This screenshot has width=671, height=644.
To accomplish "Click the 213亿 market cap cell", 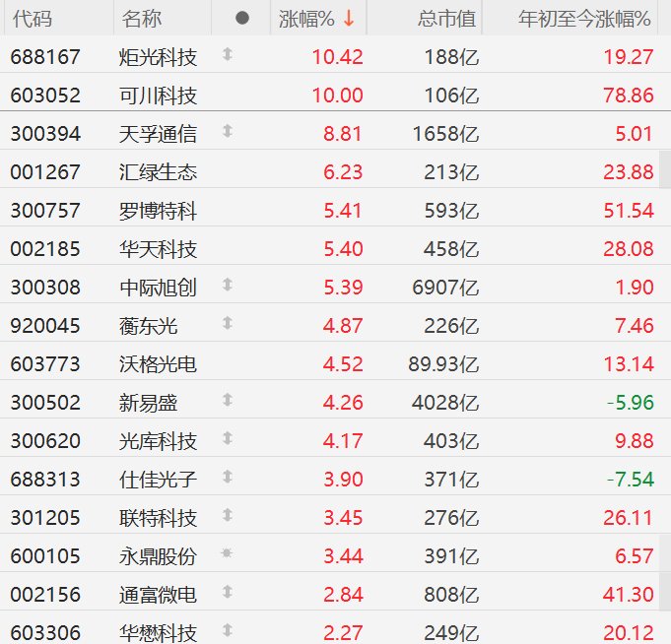I will tap(451, 172).
